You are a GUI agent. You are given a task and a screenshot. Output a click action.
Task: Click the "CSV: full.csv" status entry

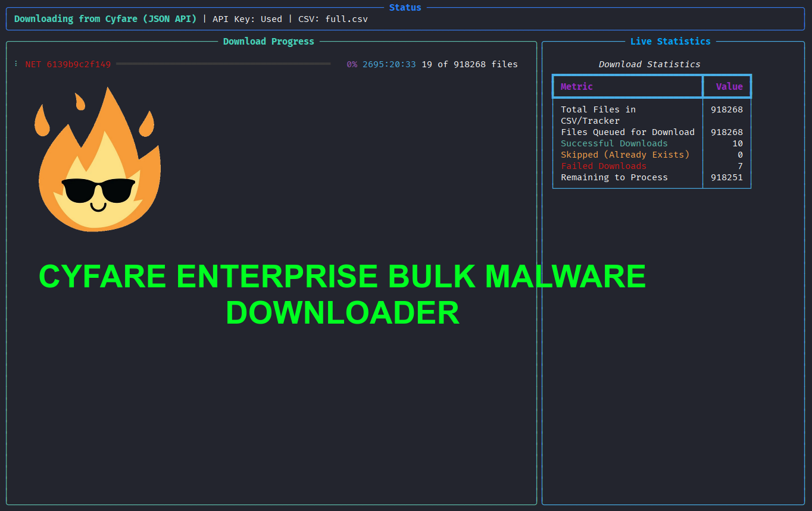(333, 19)
